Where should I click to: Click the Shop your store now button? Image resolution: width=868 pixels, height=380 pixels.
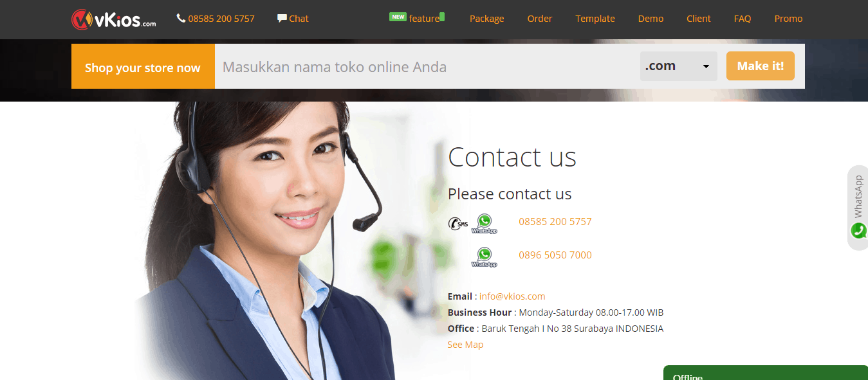143,66
